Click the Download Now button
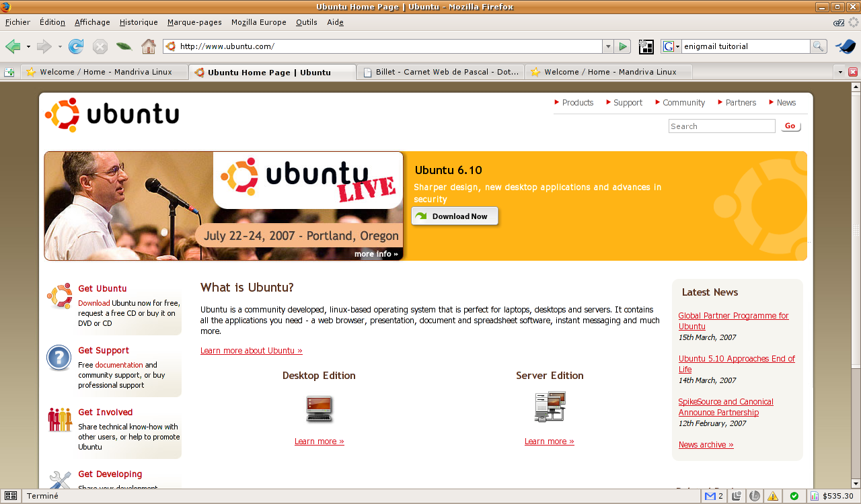Screen dimensions: 861x504 (455, 216)
